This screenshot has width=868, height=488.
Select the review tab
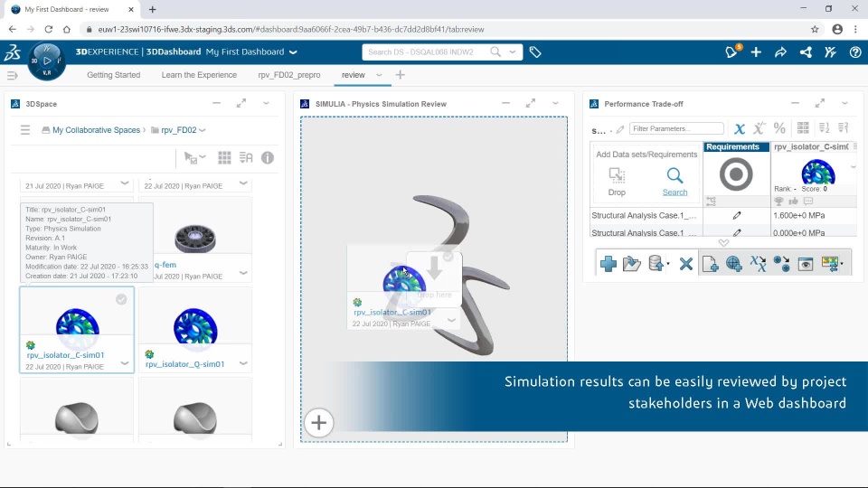click(354, 75)
